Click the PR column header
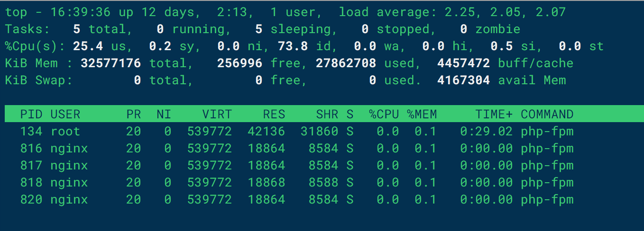Screen dimensions: 644x231 pos(134,114)
